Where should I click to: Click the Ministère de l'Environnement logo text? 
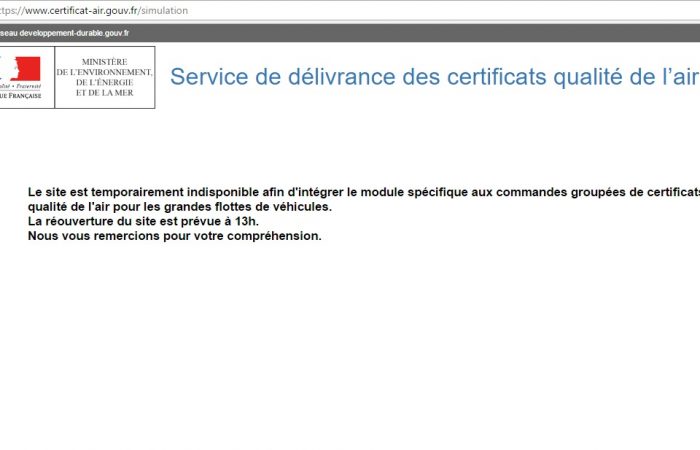(x=104, y=77)
